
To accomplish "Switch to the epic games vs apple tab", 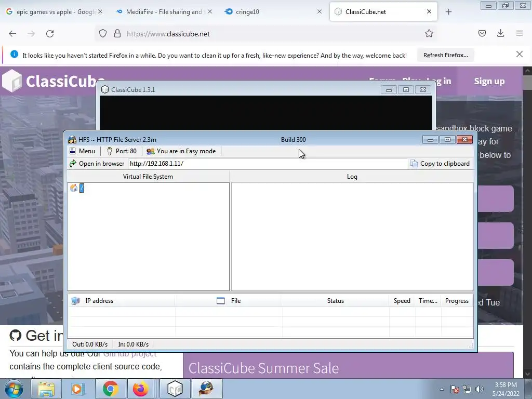I will pos(55,12).
